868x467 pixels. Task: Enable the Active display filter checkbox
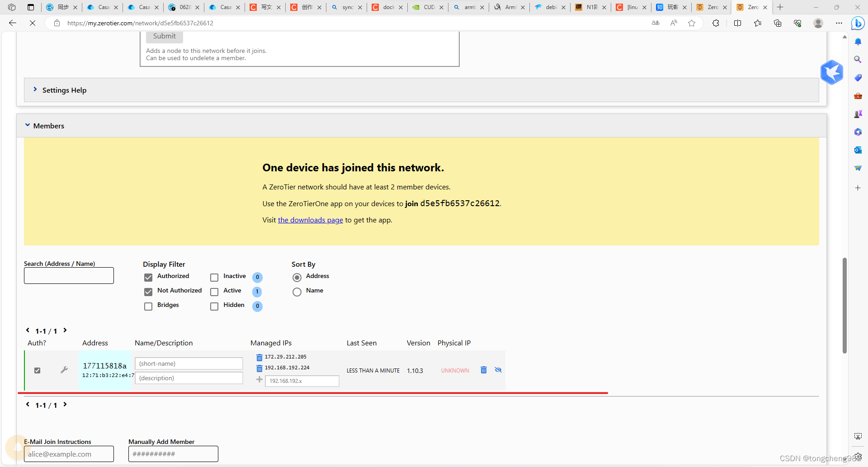coord(214,292)
